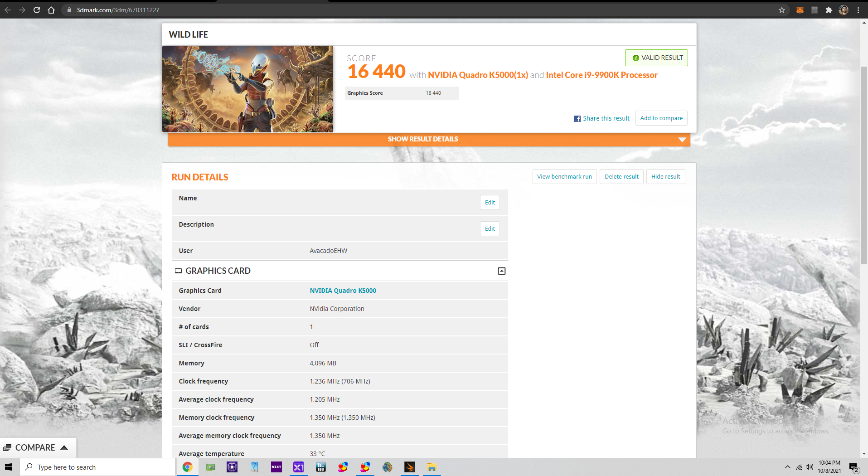This screenshot has height=476, width=868.
Task: Show hidden system tray icons
Action: pos(788,467)
